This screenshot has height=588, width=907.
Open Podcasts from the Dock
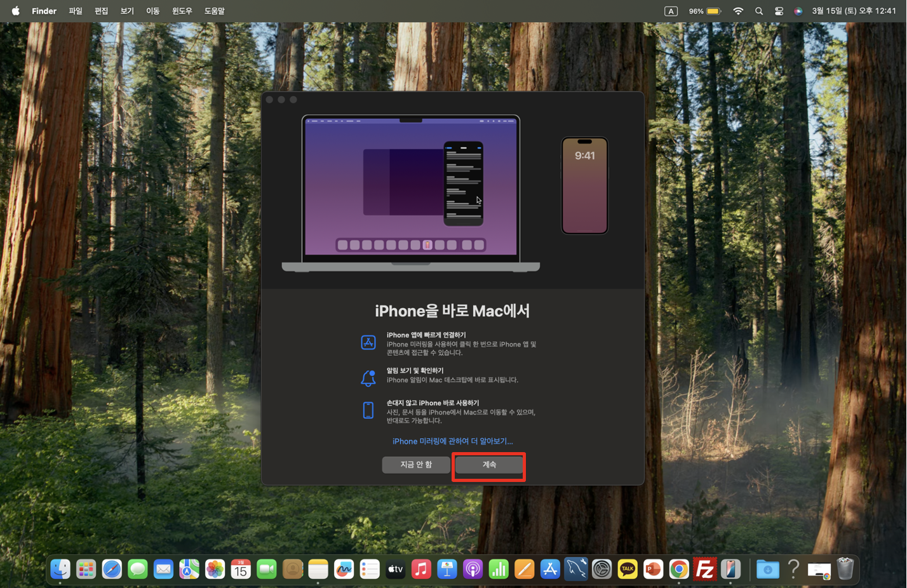point(473,570)
